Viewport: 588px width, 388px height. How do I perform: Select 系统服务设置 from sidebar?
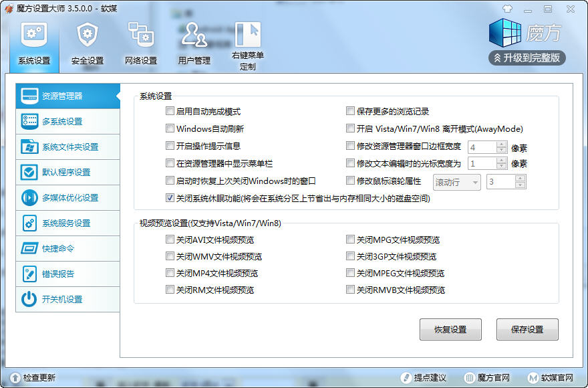tap(67, 223)
